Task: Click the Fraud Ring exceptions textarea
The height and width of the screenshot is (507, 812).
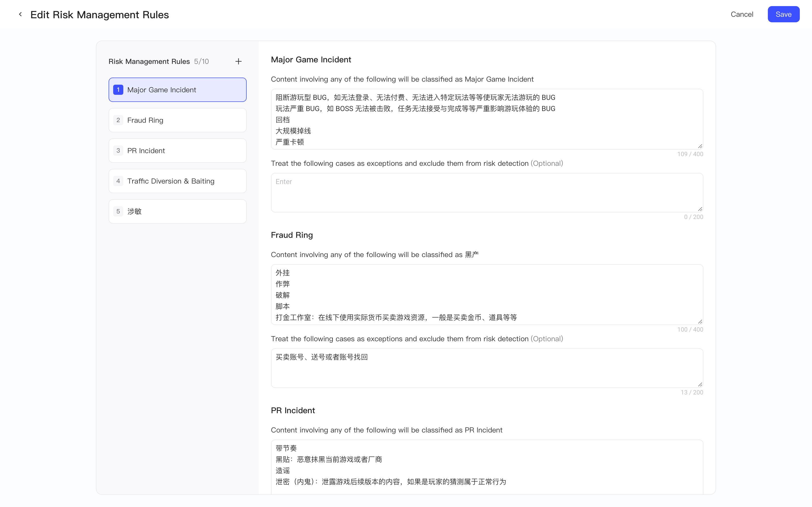Action: tap(487, 368)
